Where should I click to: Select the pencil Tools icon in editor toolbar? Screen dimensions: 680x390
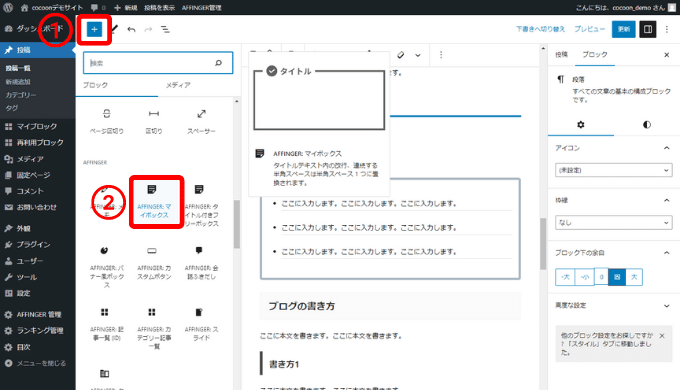click(114, 29)
